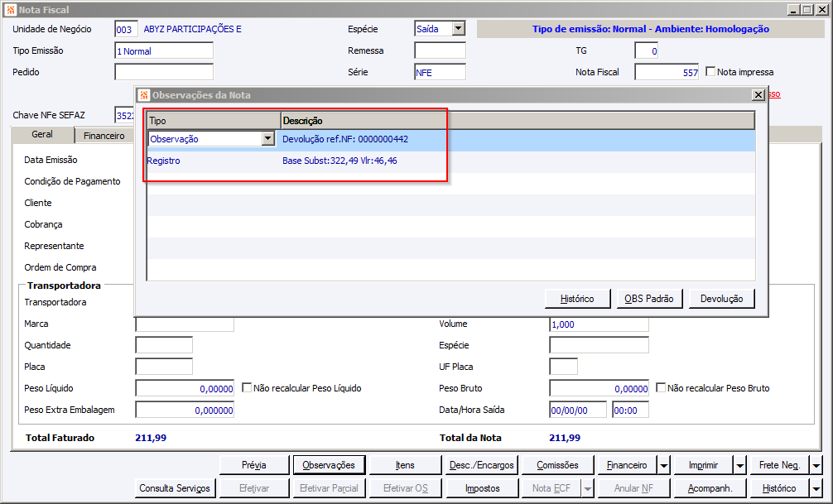Select the Geral tab

tap(42, 134)
